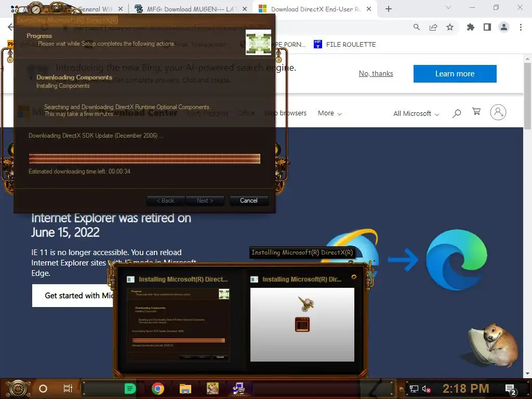Image resolution: width=532 pixels, height=399 pixels.
Task: Open the Start menu steampunk button
Action: [18, 389]
